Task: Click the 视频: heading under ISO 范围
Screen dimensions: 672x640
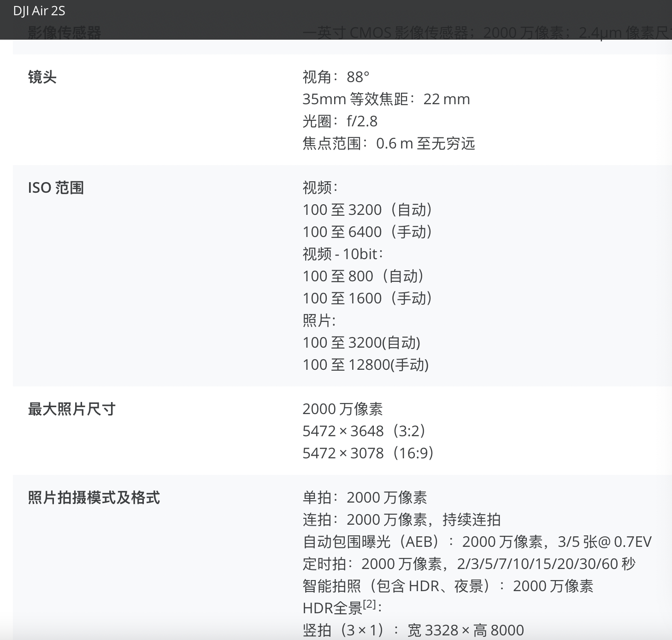Action: tap(320, 188)
